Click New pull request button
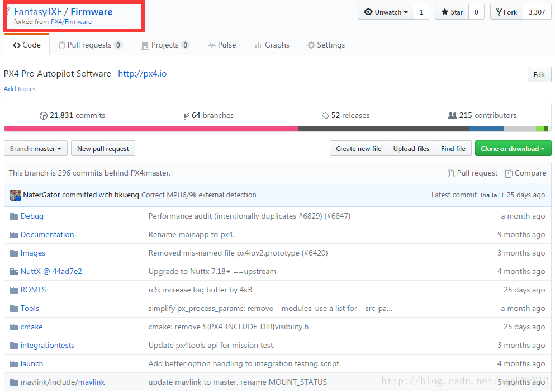Viewport: 555px width, 392px height. (103, 148)
